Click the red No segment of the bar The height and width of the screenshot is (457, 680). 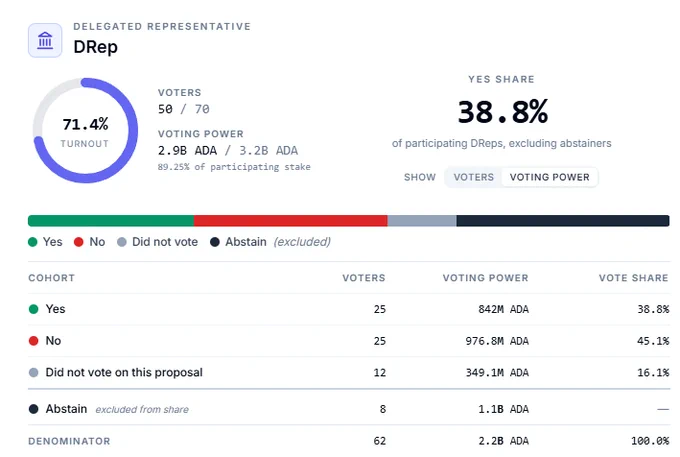click(291, 221)
